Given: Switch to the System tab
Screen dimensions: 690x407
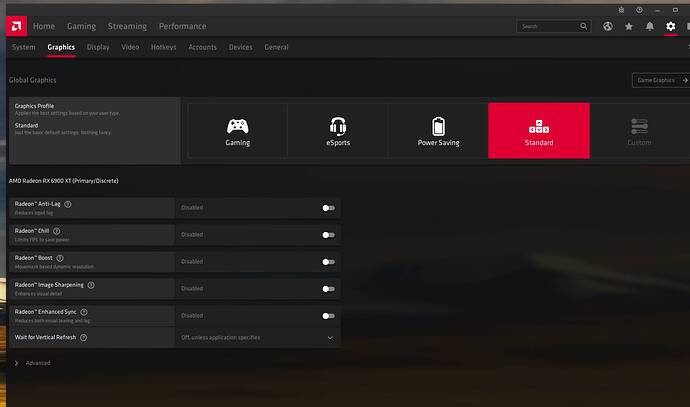Looking at the screenshot, I should tap(24, 47).
